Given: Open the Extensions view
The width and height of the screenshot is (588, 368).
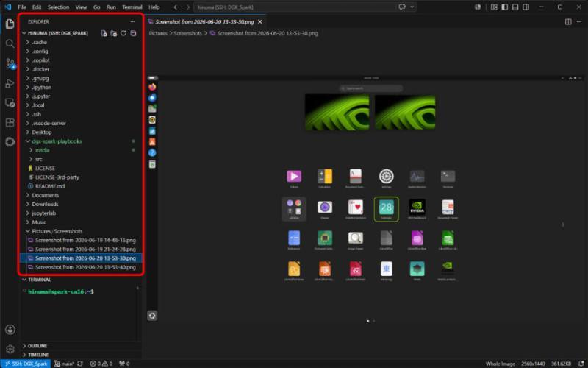Looking at the screenshot, I should pyautogui.click(x=10, y=122).
